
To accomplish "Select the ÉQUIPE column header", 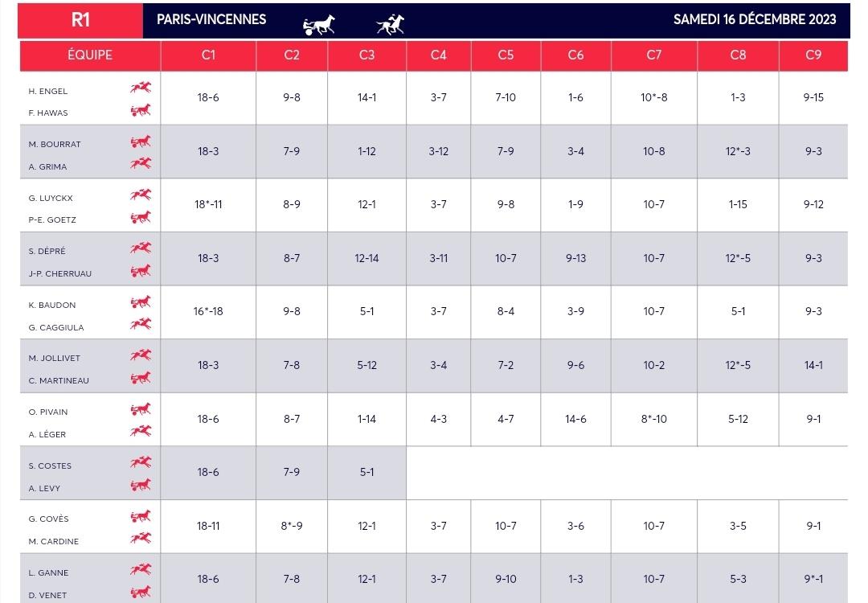I will pyautogui.click(x=90, y=55).
